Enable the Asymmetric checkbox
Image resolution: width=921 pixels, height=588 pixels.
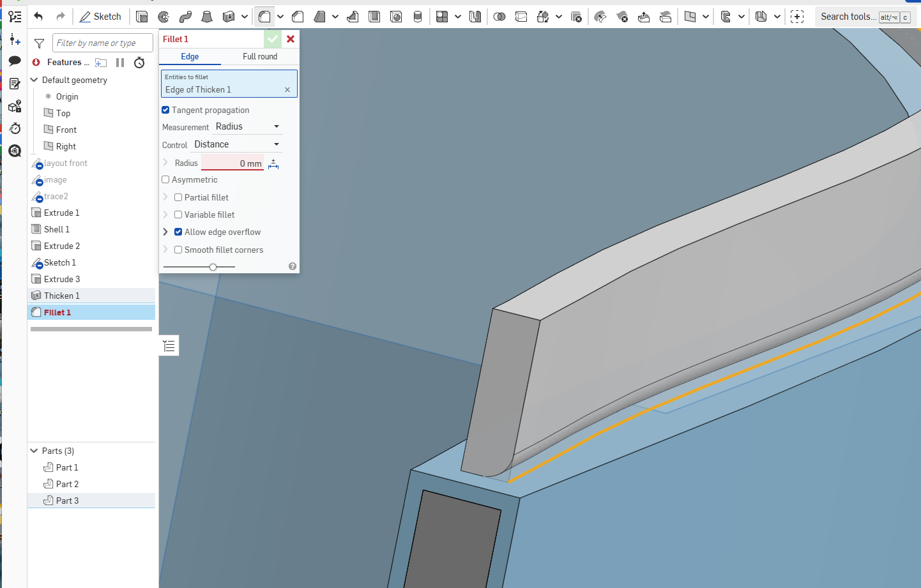(165, 179)
